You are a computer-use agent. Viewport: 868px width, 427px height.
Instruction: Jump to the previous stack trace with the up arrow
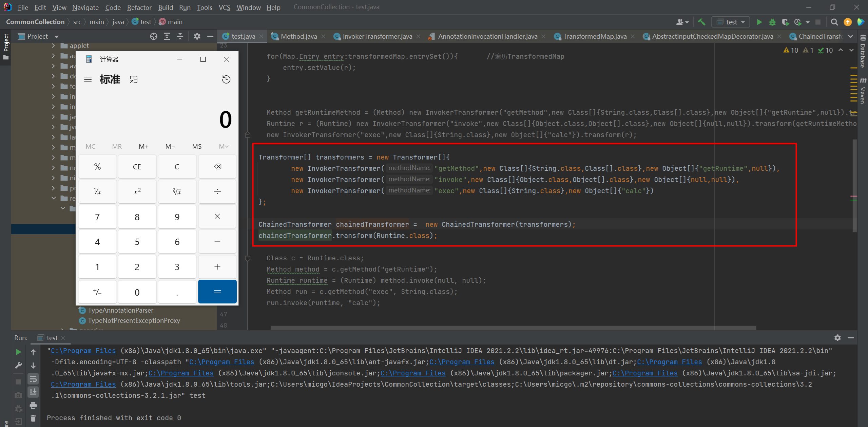click(33, 352)
